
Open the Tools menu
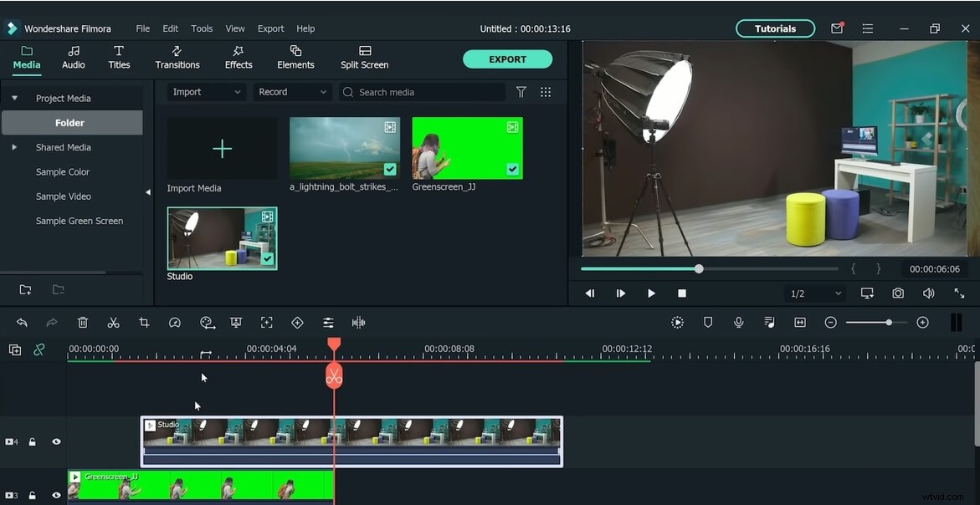coord(202,28)
